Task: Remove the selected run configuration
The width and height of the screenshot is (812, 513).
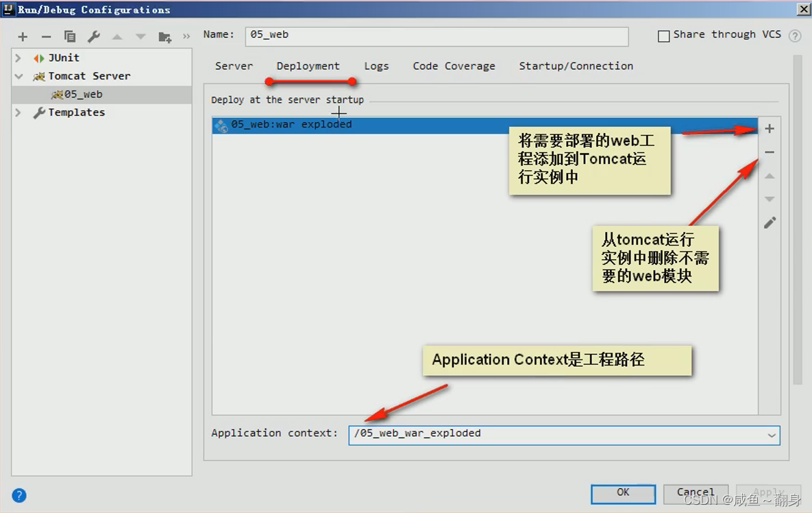Action: [x=46, y=37]
